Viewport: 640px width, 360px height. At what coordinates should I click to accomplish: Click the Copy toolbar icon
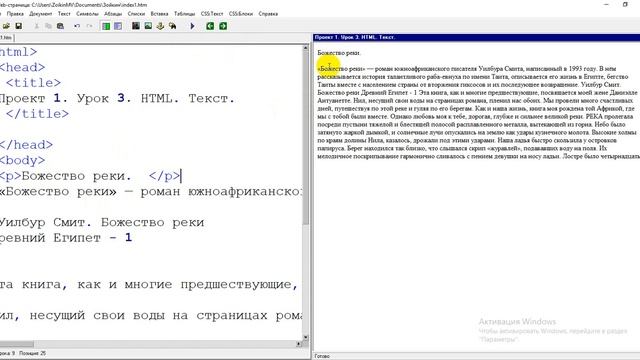48,26
